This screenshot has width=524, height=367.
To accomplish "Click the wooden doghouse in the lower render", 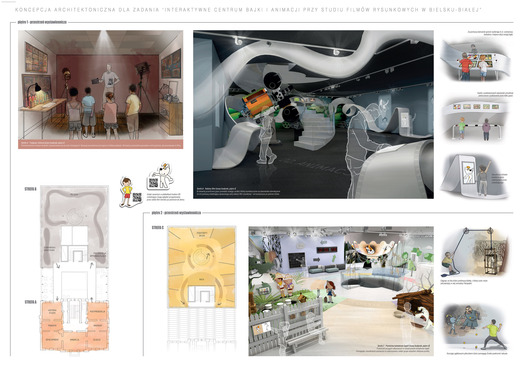I will tap(414, 308).
